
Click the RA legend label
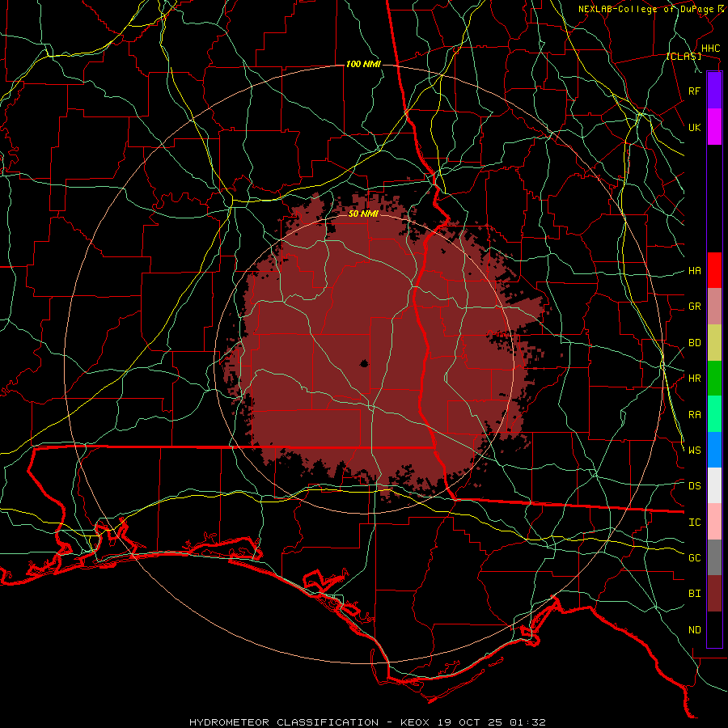(694, 415)
